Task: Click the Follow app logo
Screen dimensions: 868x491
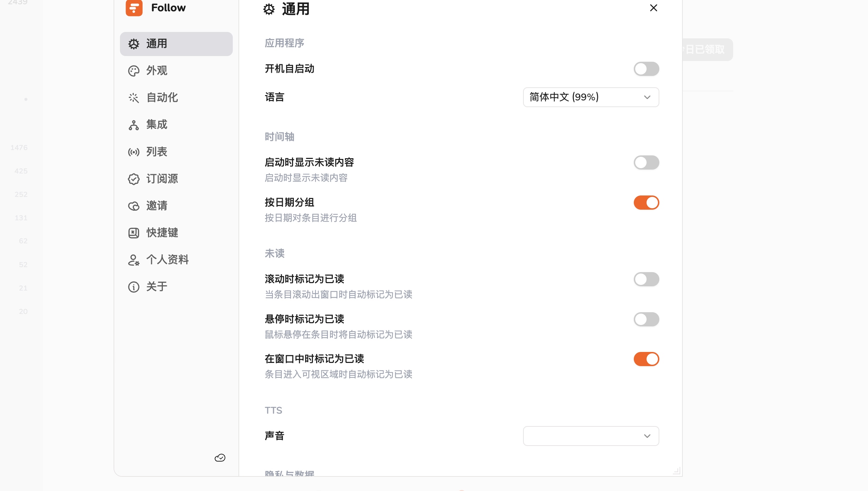Action: pyautogui.click(x=134, y=8)
